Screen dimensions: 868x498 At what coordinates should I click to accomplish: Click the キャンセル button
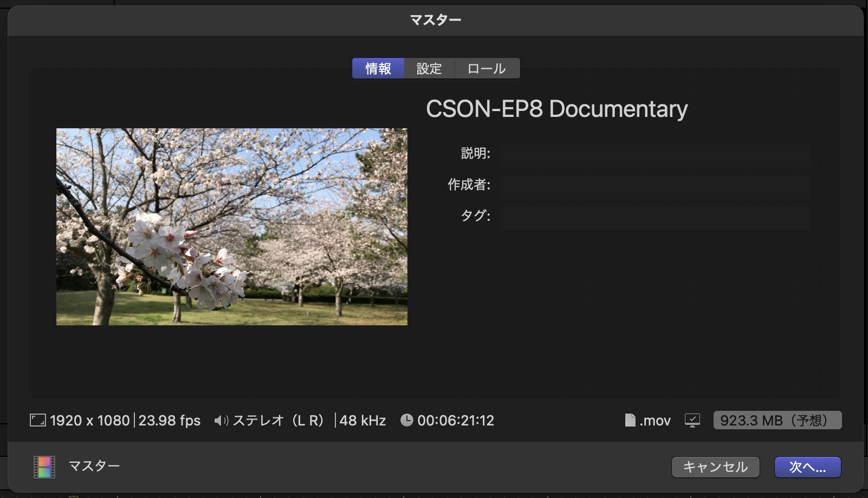(715, 467)
